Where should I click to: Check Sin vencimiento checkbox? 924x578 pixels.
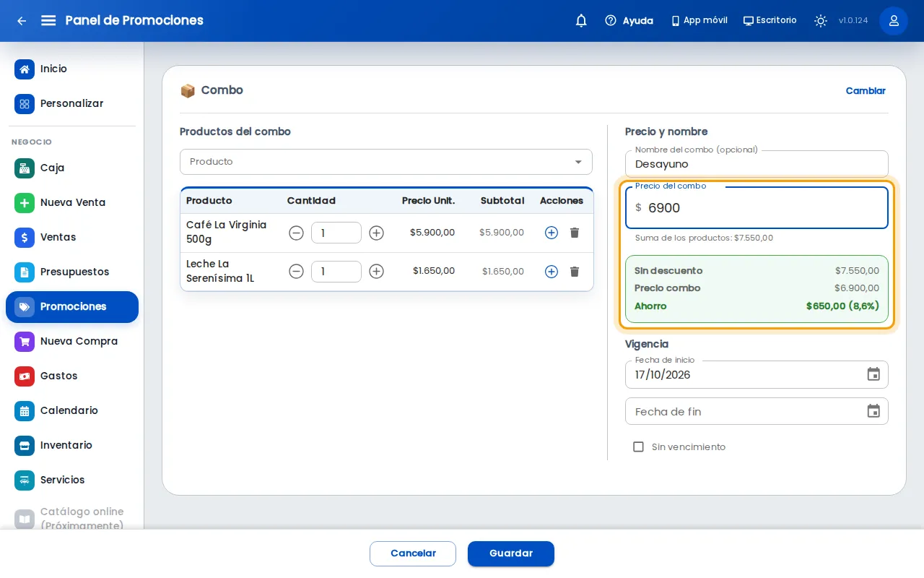click(x=638, y=447)
